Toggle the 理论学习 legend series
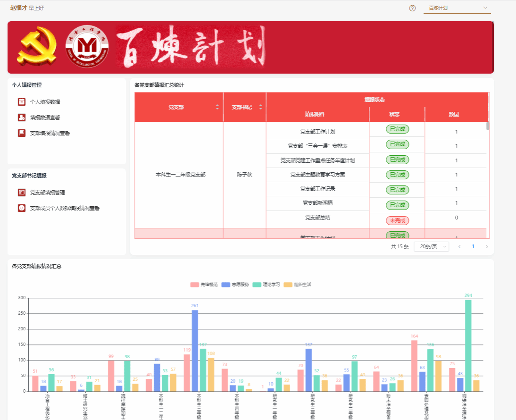 [266, 285]
